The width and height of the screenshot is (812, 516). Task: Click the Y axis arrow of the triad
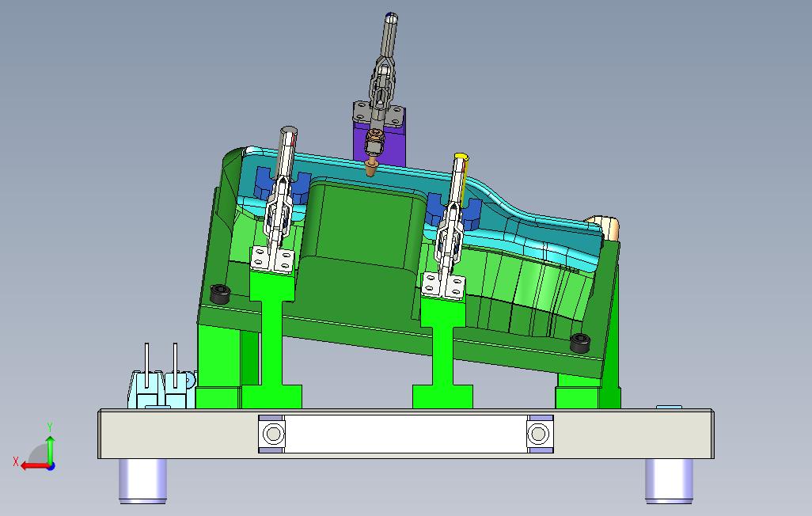[x=50, y=449]
